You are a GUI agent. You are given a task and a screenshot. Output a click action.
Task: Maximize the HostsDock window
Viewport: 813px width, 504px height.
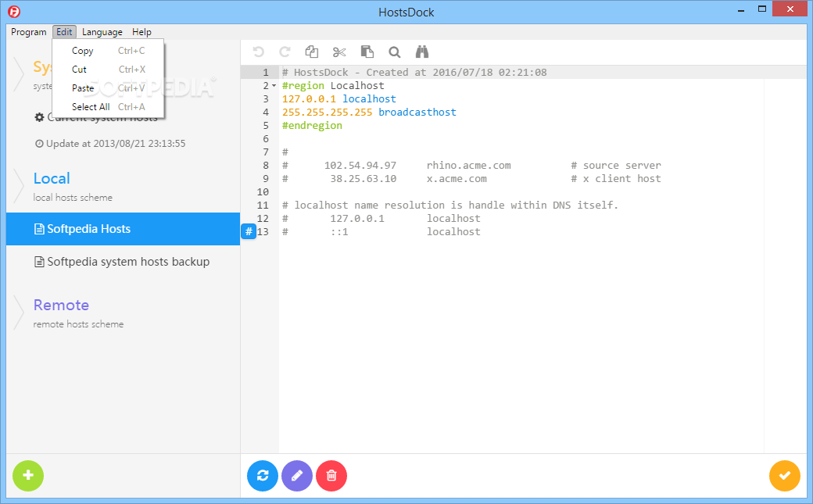click(x=761, y=9)
